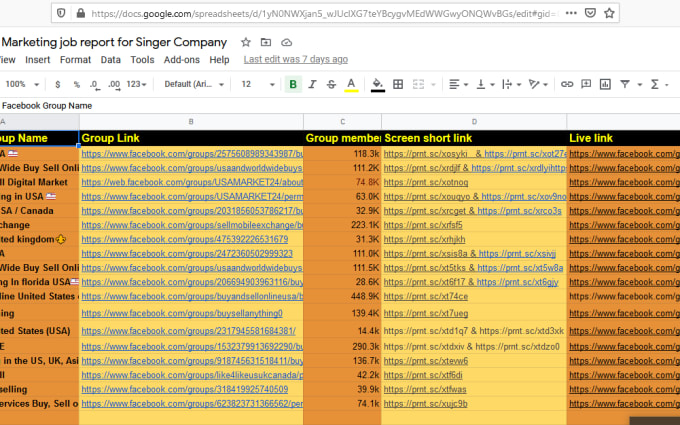Open zoom level 100% dropdown
680x425 pixels.
coord(22,84)
